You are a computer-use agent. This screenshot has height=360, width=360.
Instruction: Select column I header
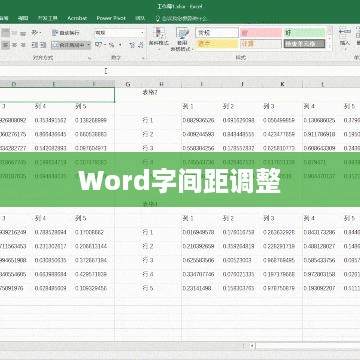pos(201,84)
